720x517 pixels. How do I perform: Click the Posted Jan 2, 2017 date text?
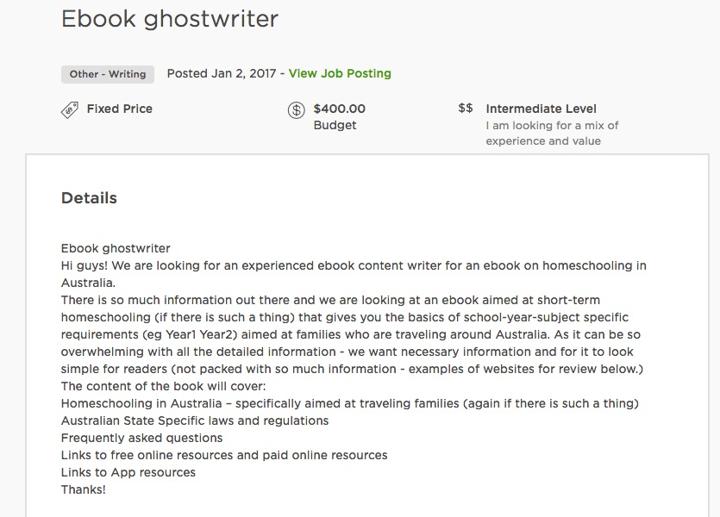point(221,73)
